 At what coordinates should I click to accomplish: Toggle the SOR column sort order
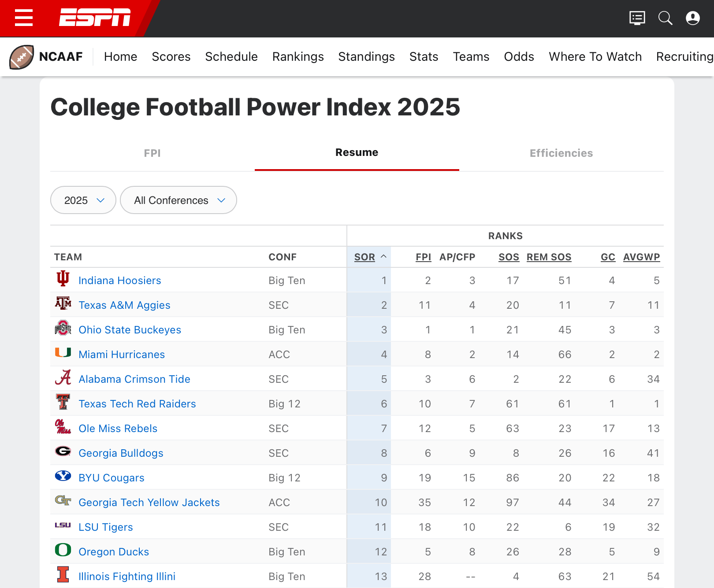point(365,257)
